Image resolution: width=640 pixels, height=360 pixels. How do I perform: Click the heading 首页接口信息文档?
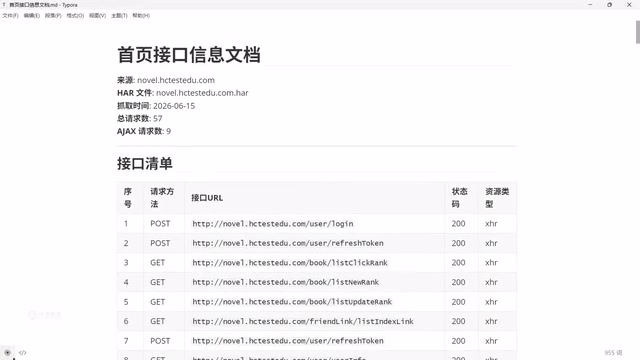tap(189, 55)
